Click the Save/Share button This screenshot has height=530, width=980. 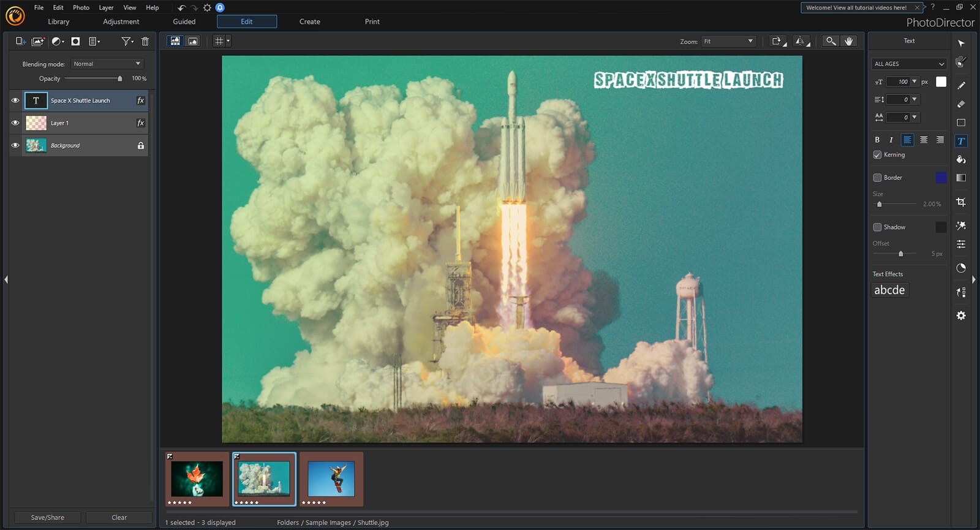click(48, 517)
